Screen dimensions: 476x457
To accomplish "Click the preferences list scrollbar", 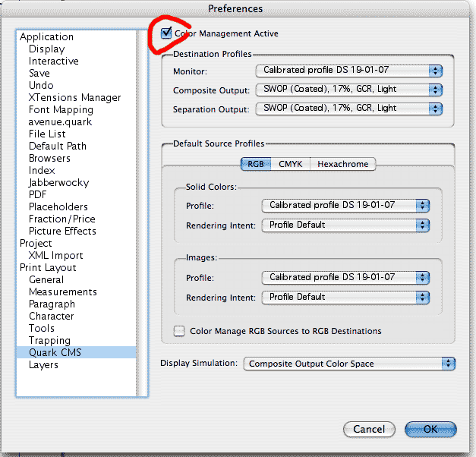I will point(142,213).
